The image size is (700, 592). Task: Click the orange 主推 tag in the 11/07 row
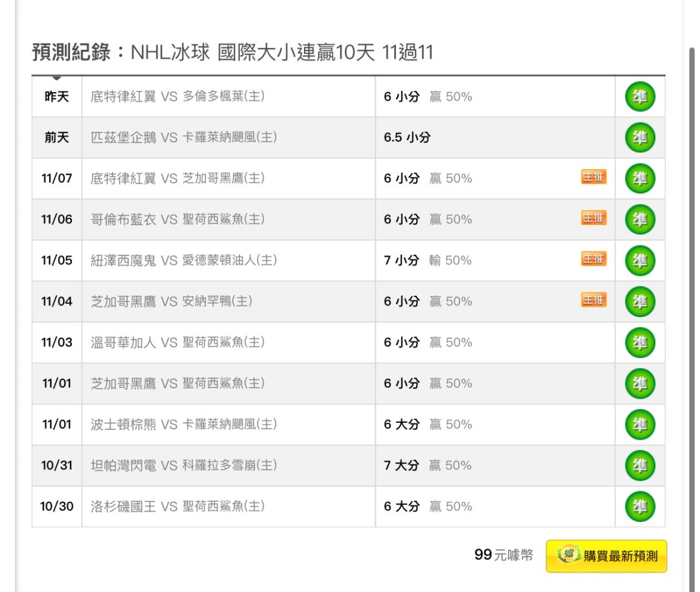pos(594,177)
